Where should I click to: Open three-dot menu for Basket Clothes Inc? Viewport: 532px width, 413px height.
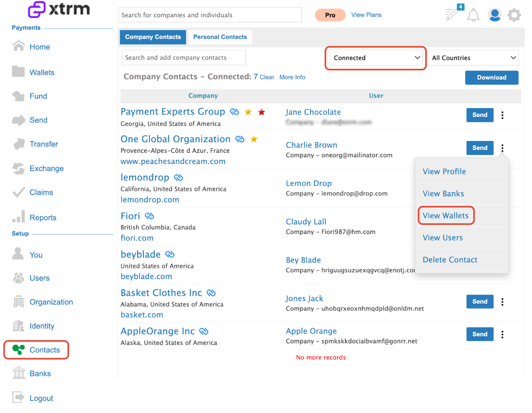(503, 302)
